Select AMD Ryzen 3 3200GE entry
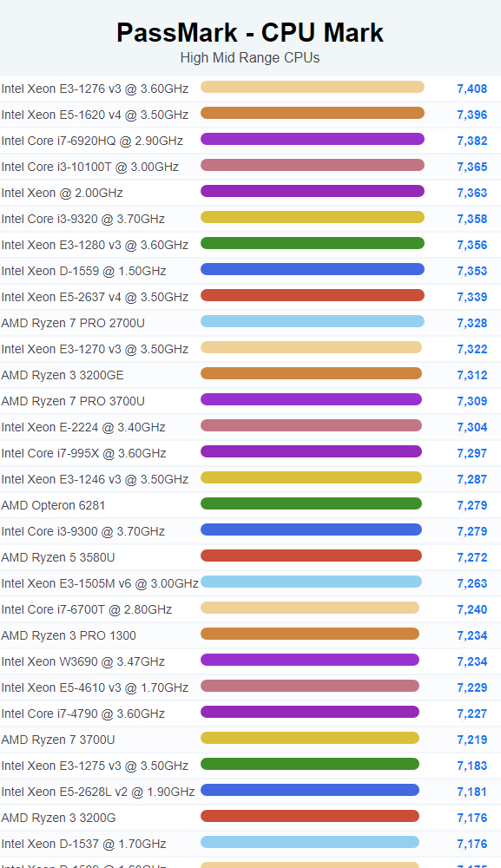Screen dimensions: 501x868 click(x=63, y=375)
